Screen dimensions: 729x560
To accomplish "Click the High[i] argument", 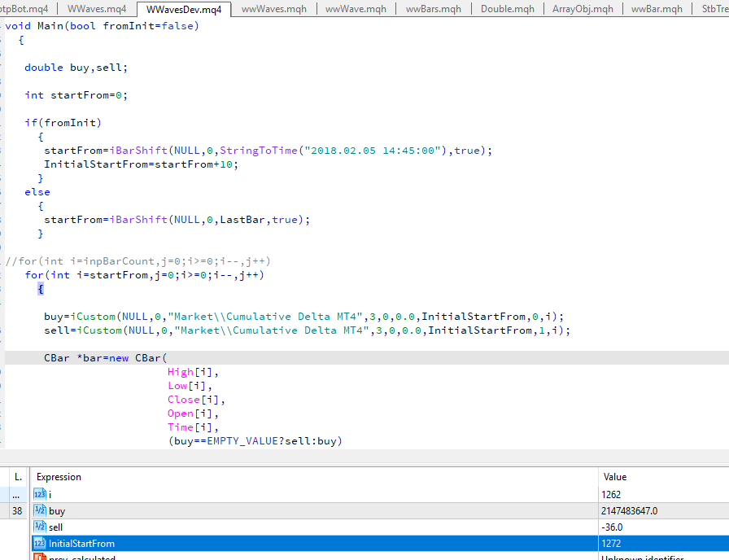I will pyautogui.click(x=193, y=372).
